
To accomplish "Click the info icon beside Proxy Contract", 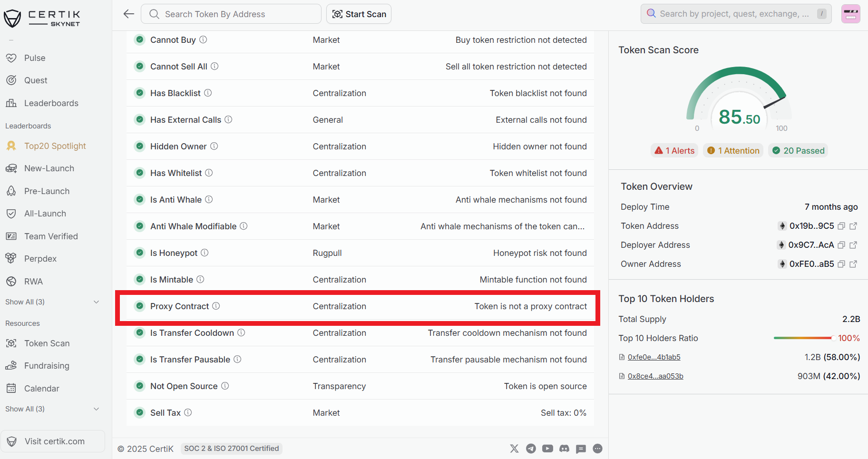I will (x=216, y=306).
